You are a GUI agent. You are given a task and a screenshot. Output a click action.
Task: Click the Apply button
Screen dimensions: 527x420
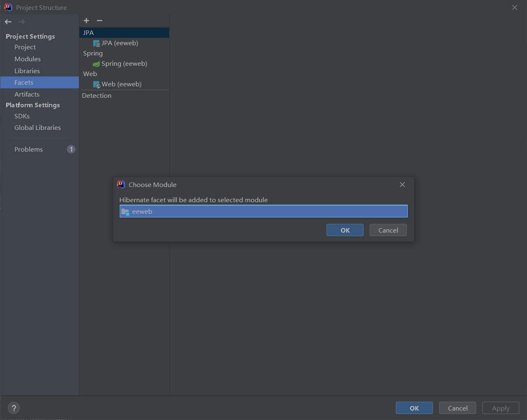coord(501,408)
